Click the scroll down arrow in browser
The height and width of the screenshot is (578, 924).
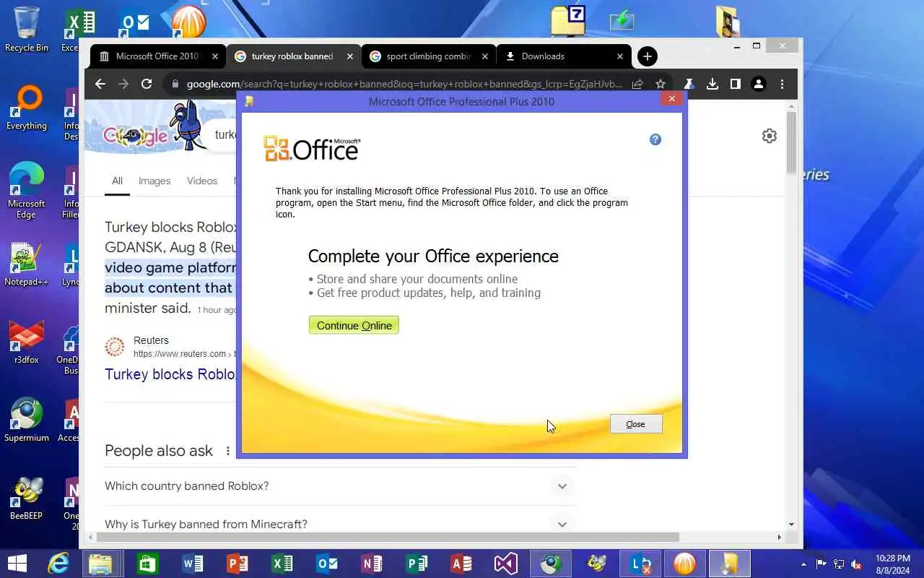click(x=791, y=525)
